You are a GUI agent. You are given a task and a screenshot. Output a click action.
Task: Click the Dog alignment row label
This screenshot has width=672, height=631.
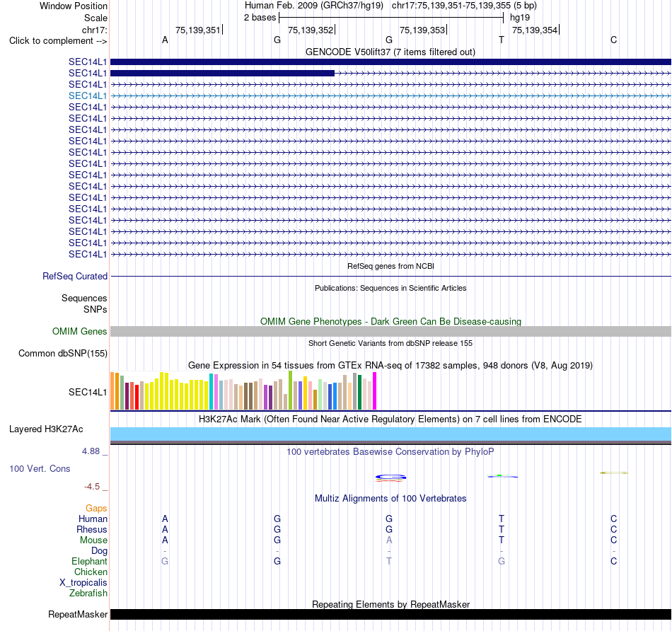point(99,551)
